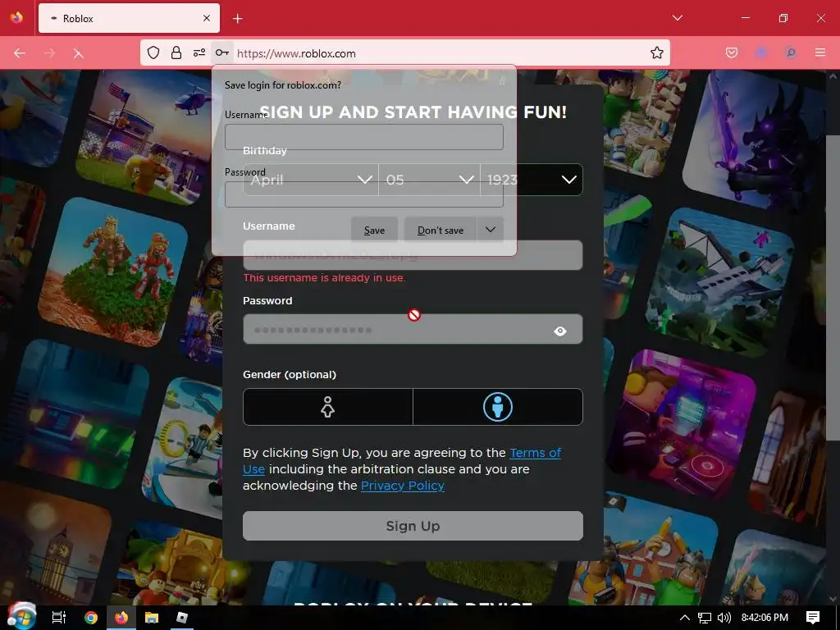Close the Roblox tab
840x630 pixels.
[207, 18]
